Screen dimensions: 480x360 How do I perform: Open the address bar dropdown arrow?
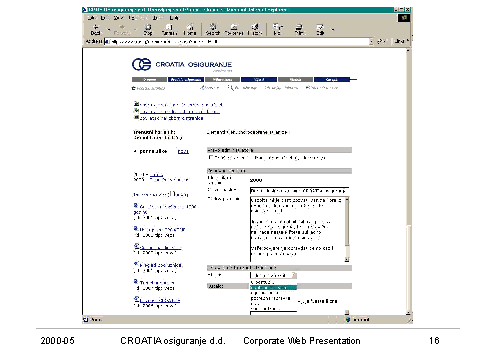[x=371, y=42]
